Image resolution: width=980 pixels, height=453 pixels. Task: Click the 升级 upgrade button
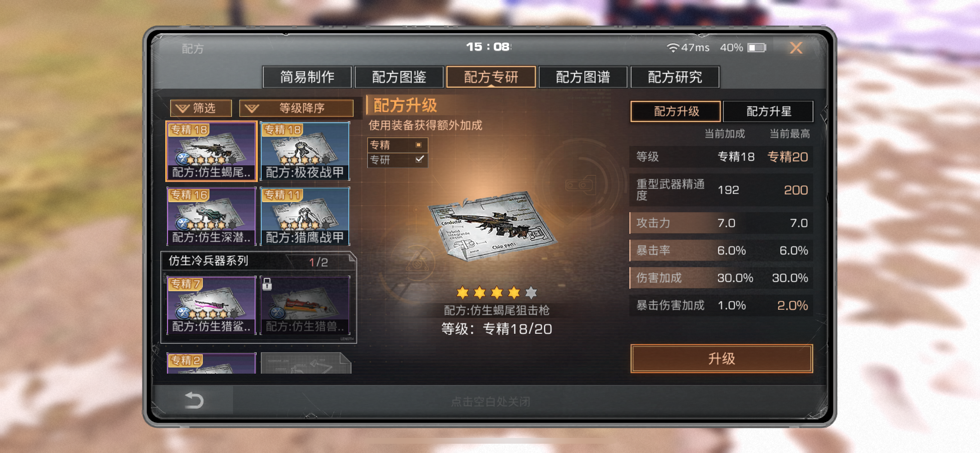pyautogui.click(x=721, y=359)
